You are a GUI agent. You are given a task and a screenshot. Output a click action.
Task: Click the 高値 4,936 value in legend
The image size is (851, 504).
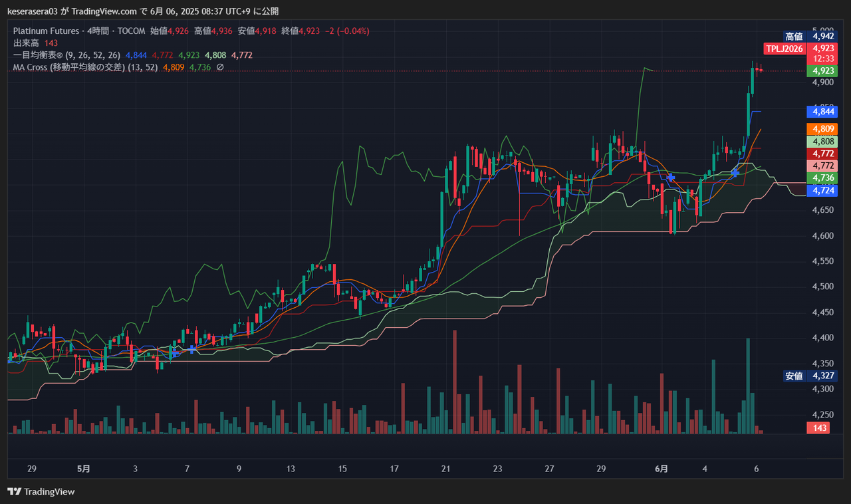(213, 31)
